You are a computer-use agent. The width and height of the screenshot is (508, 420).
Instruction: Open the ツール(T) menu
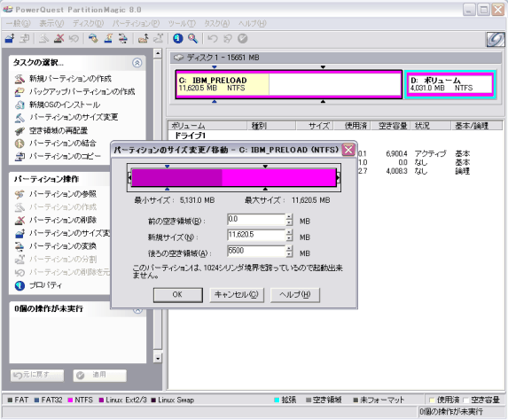182,23
